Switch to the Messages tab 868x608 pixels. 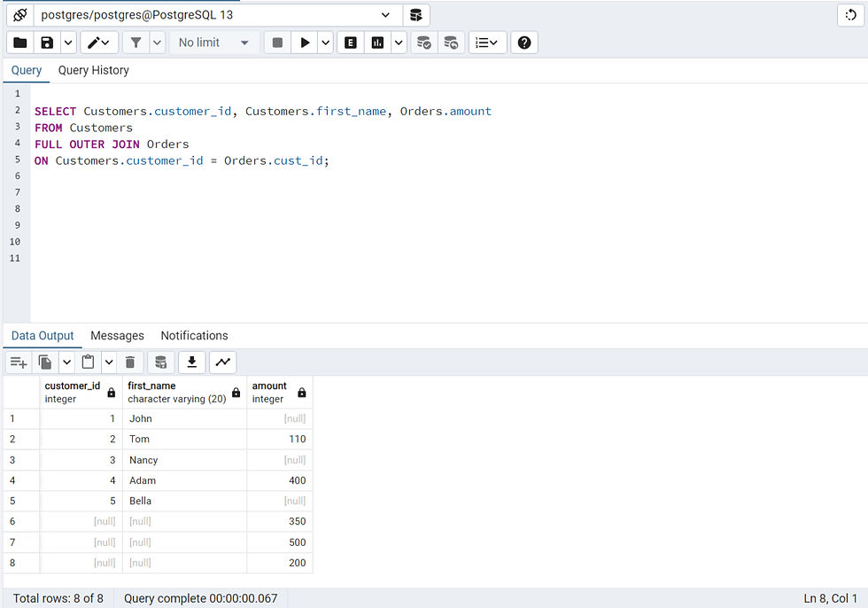pos(117,336)
